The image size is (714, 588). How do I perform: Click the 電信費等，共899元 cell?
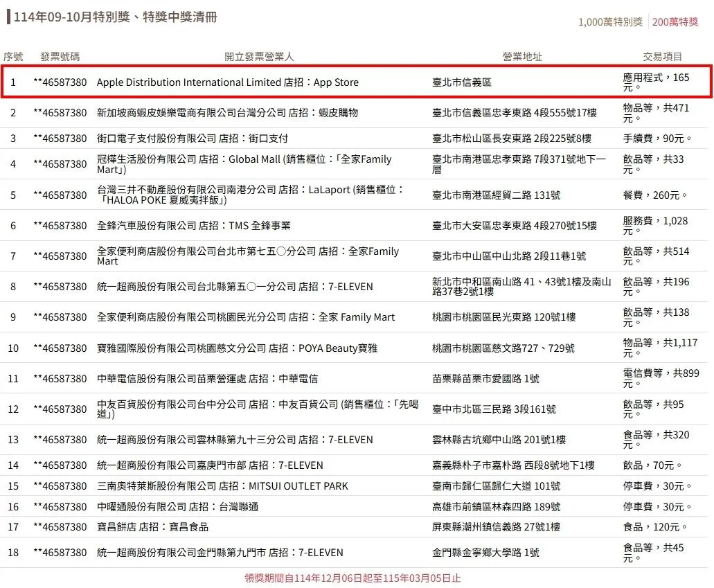click(661, 378)
